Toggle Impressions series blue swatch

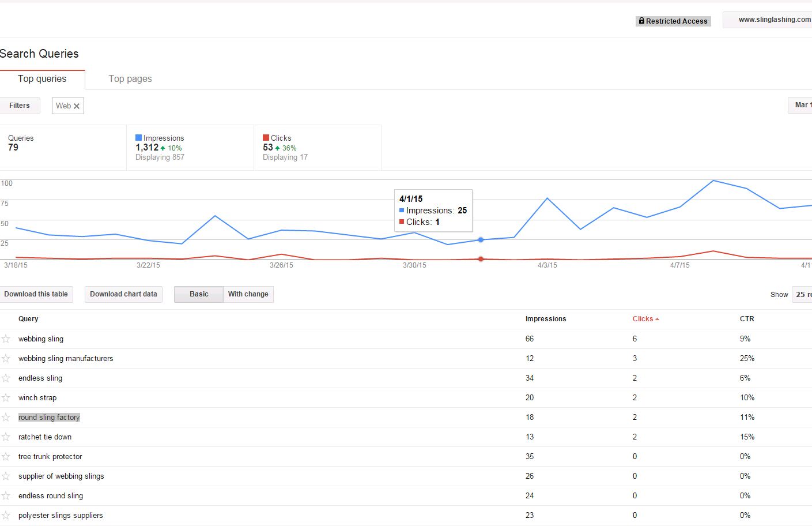pyautogui.click(x=138, y=138)
